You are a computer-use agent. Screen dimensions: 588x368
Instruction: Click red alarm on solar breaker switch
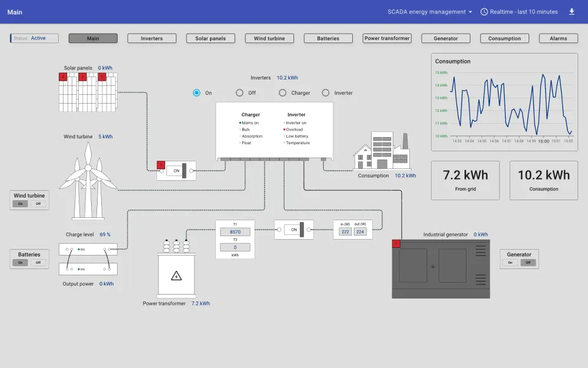161,165
